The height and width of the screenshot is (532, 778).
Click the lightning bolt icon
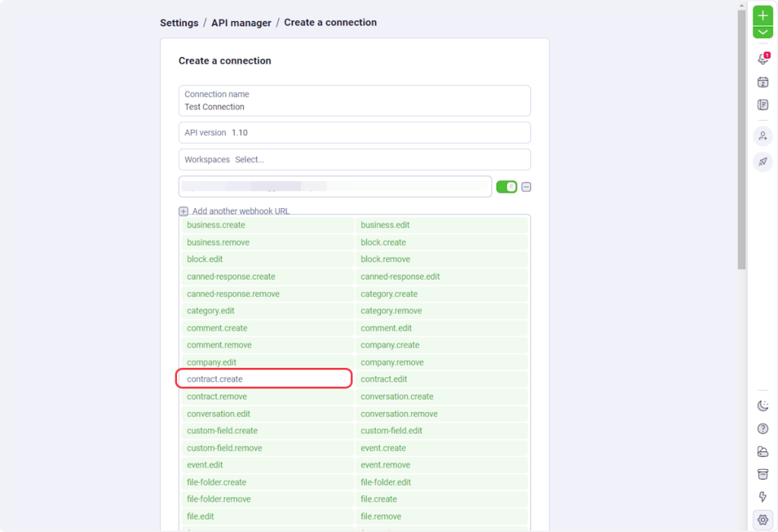(x=763, y=497)
